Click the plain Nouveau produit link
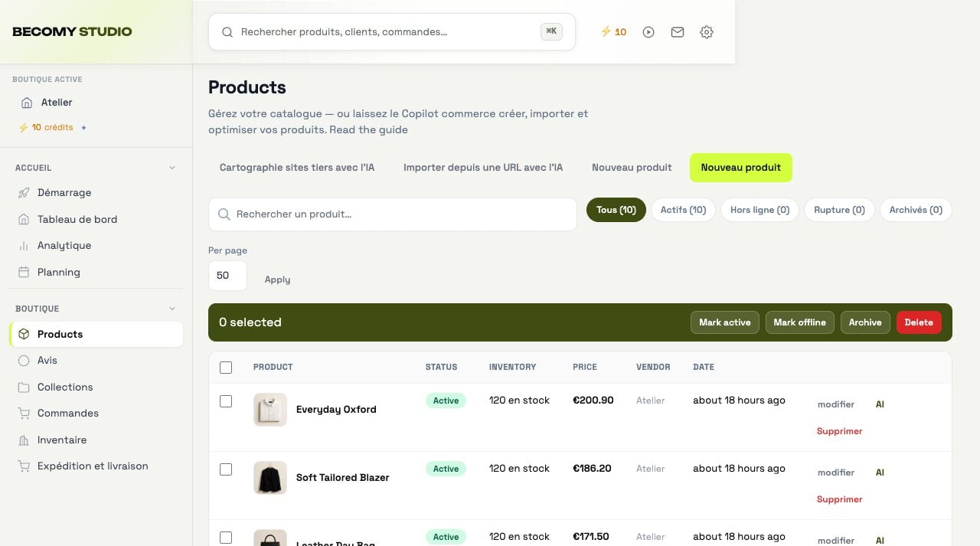 [632, 168]
